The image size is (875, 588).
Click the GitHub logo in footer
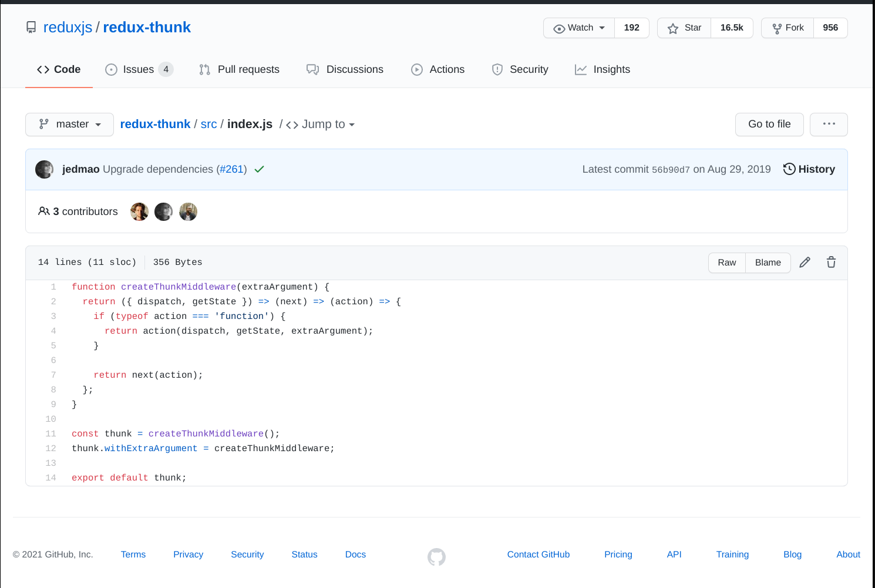436,557
